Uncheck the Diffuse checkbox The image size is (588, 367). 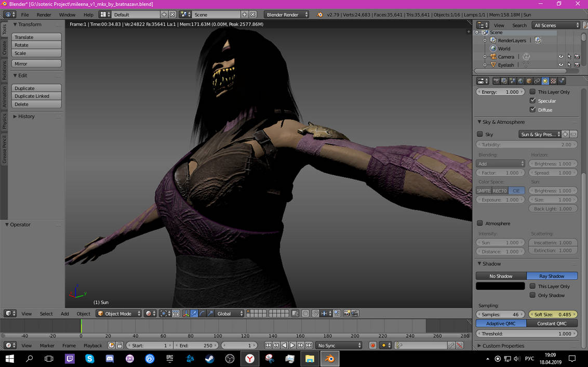click(532, 110)
